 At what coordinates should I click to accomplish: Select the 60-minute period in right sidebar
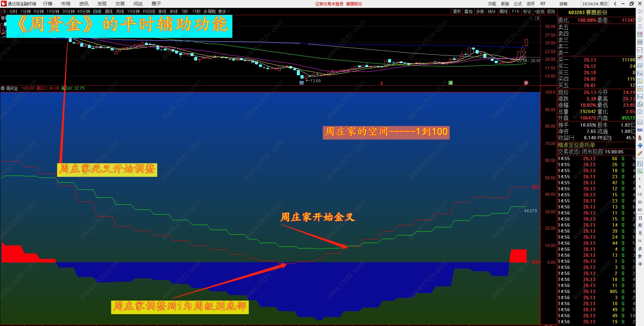tap(640, 210)
